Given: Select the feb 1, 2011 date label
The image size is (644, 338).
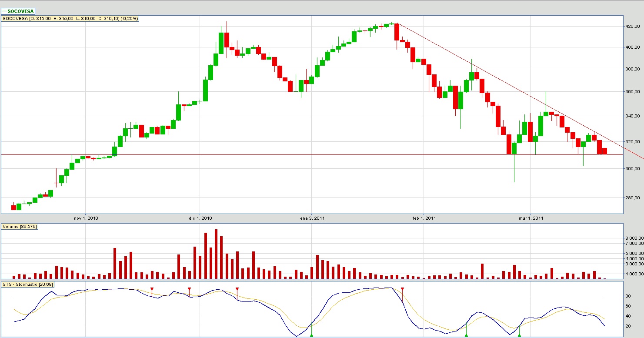Looking at the screenshot, I should point(424,218).
